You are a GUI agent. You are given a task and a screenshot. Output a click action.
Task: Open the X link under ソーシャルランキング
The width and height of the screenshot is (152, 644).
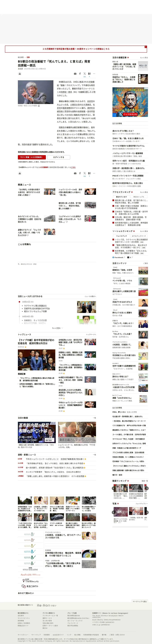pos(130,257)
